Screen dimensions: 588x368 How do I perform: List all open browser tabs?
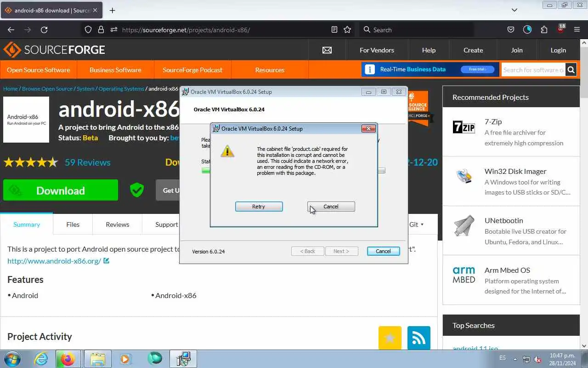pos(514,10)
